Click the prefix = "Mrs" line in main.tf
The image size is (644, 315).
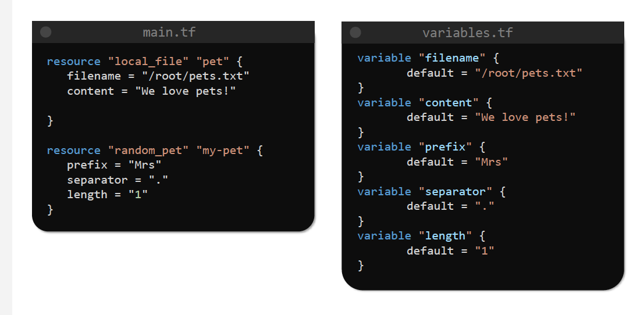pyautogui.click(x=113, y=165)
